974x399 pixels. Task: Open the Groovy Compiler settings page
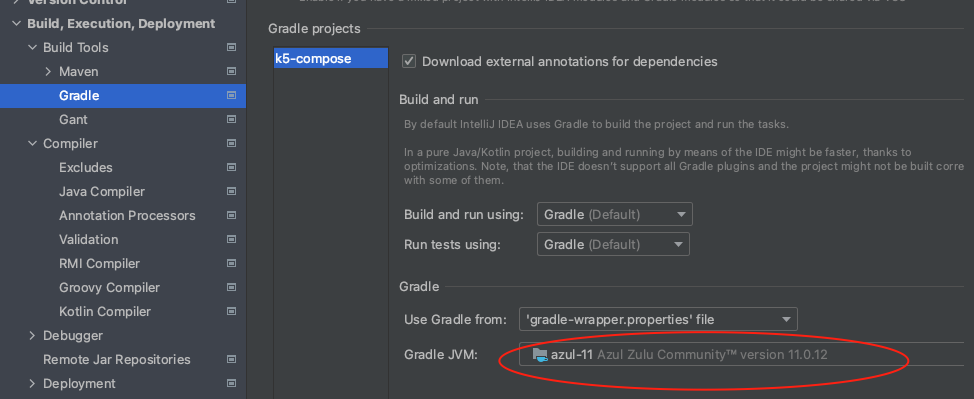click(x=109, y=288)
